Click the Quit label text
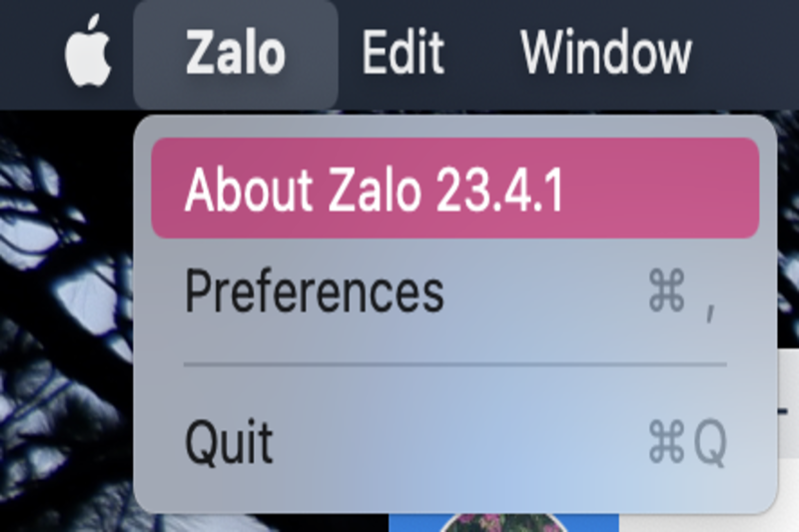The height and width of the screenshot is (532, 799). pyautogui.click(x=230, y=441)
